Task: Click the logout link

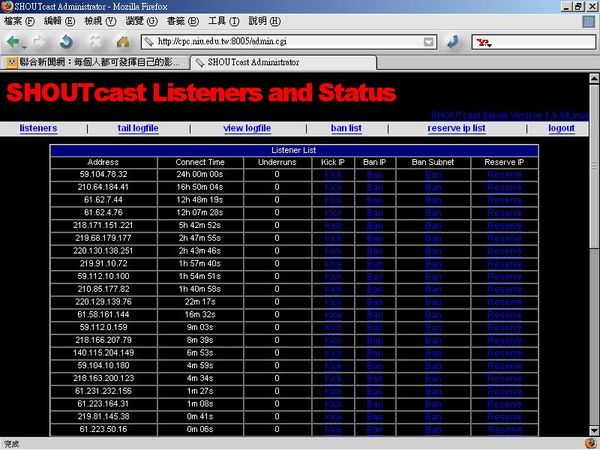Action: 561,128
